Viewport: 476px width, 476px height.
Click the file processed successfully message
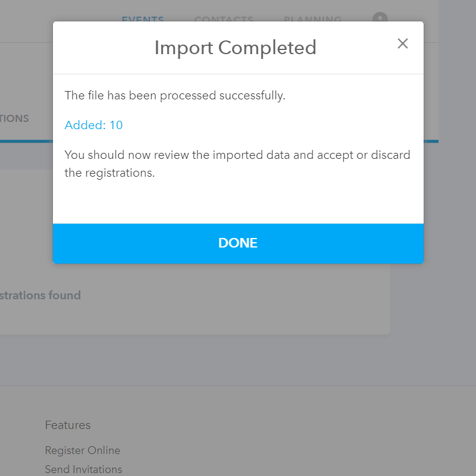click(175, 95)
